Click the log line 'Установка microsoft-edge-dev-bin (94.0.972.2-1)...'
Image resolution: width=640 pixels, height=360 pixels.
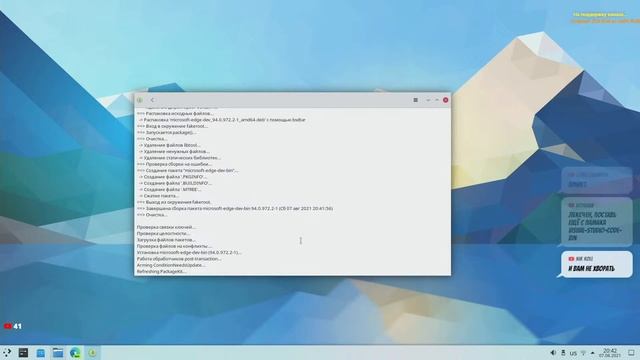pyautogui.click(x=189, y=253)
